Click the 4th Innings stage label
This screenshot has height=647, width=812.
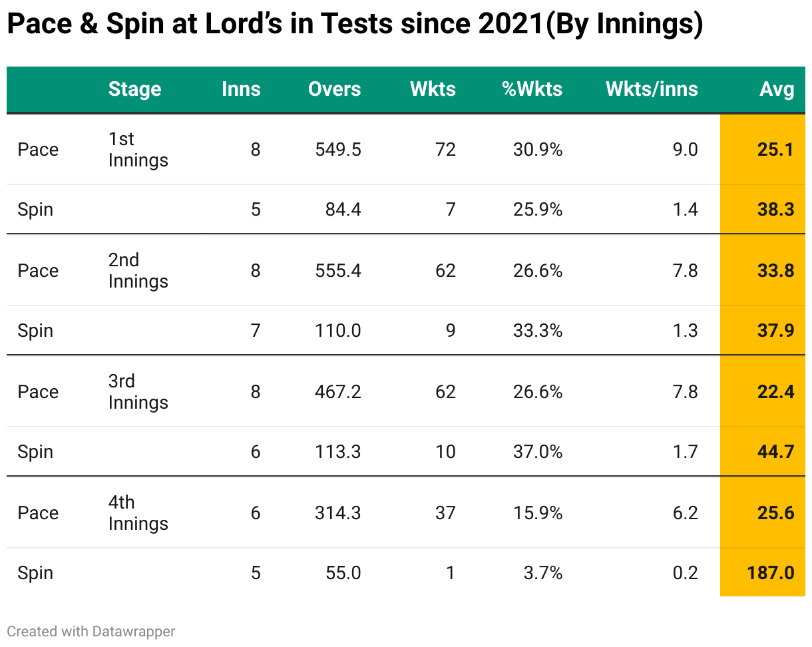click(138, 513)
